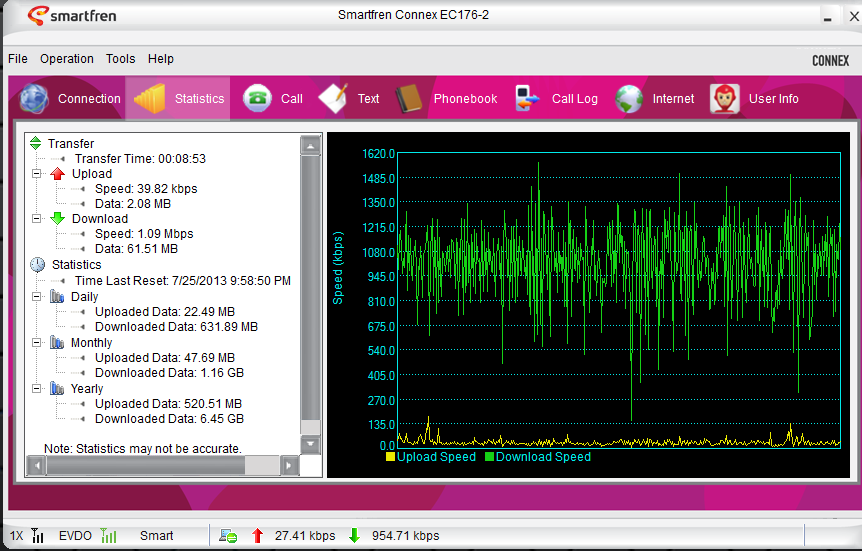Image resolution: width=862 pixels, height=551 pixels.
Task: Select the Time Last Reset row
Action: (x=183, y=281)
